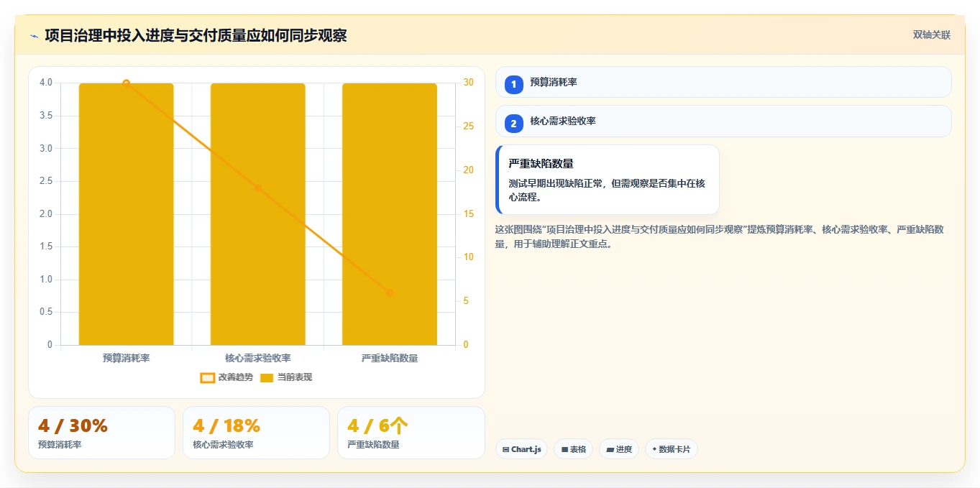Click the 核心需求验收率 bar in chart
The height and width of the screenshot is (488, 980).
257,214
